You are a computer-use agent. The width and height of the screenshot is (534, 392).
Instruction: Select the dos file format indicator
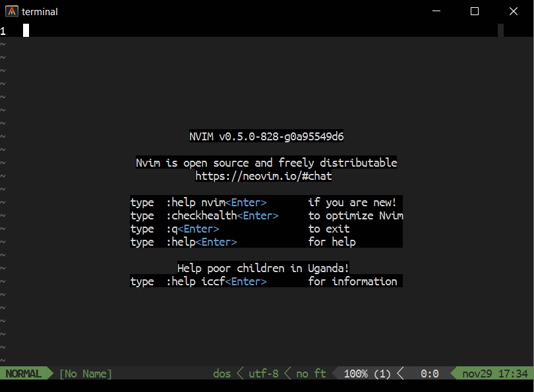click(x=222, y=373)
